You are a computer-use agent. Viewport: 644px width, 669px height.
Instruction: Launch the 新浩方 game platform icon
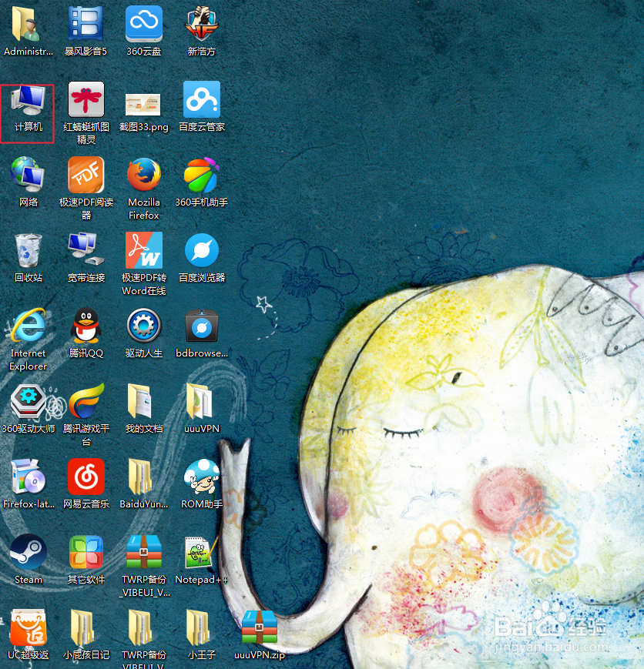coord(201,23)
